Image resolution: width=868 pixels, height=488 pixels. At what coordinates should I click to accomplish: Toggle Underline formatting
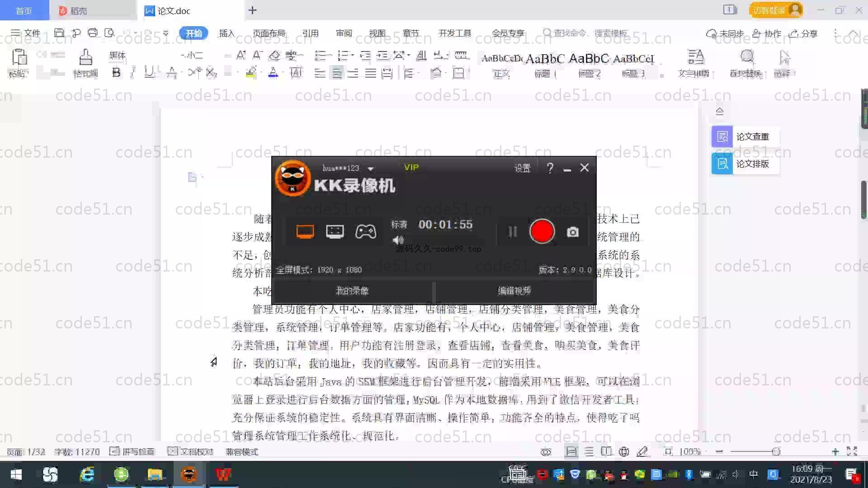[x=149, y=73]
